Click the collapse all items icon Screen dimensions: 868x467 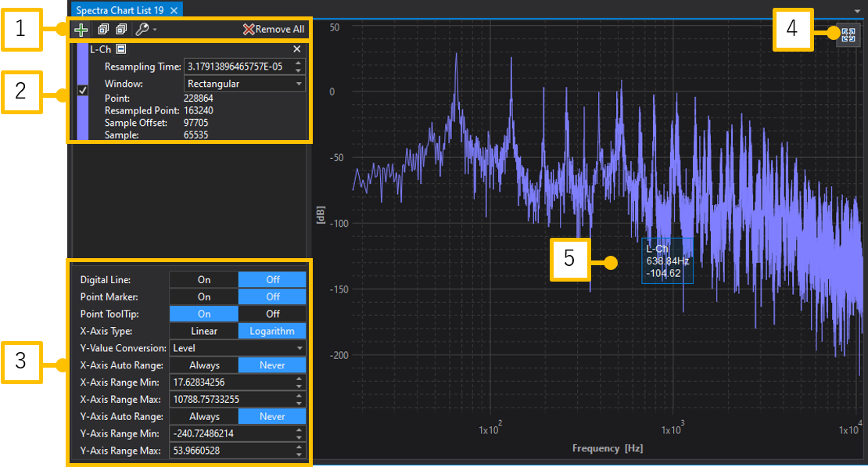(x=120, y=30)
